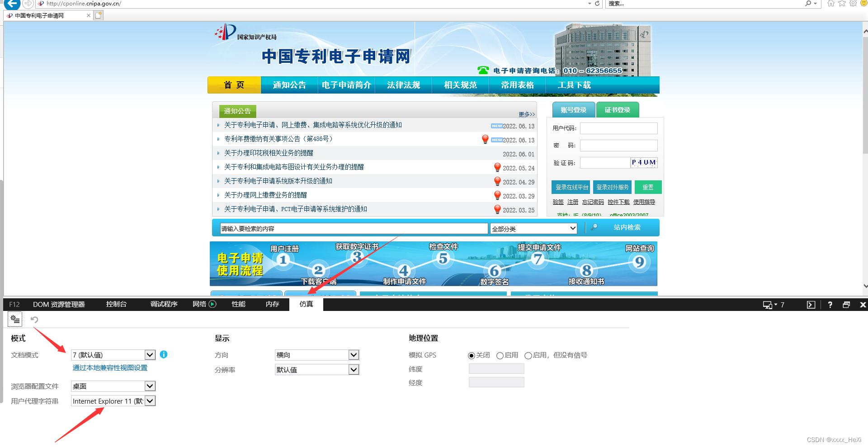
Task: Click the persist emulation settings icon
Action: (15, 320)
